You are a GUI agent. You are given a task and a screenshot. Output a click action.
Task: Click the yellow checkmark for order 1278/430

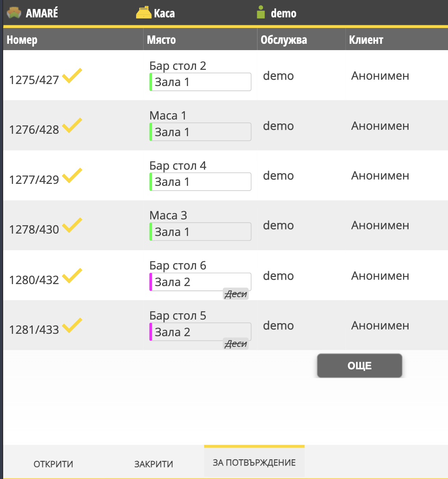72,225
